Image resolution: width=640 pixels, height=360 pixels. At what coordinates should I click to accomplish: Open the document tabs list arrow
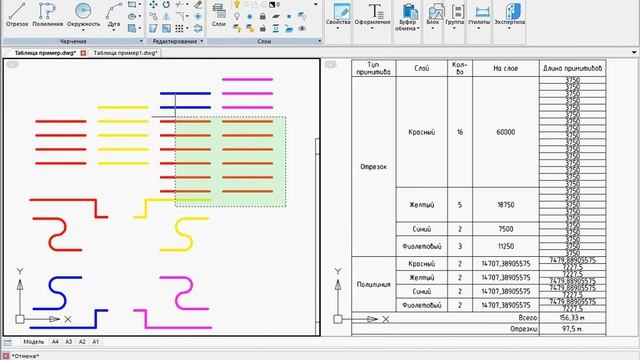[634, 53]
